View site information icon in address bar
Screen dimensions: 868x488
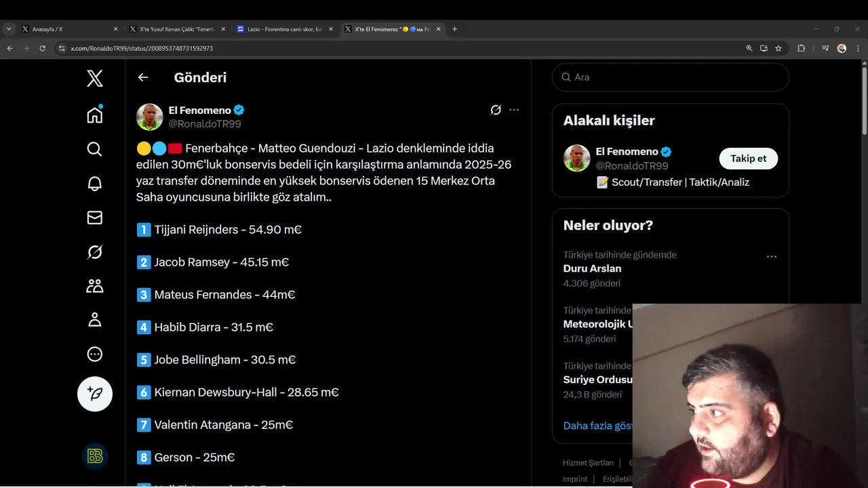pos(62,48)
